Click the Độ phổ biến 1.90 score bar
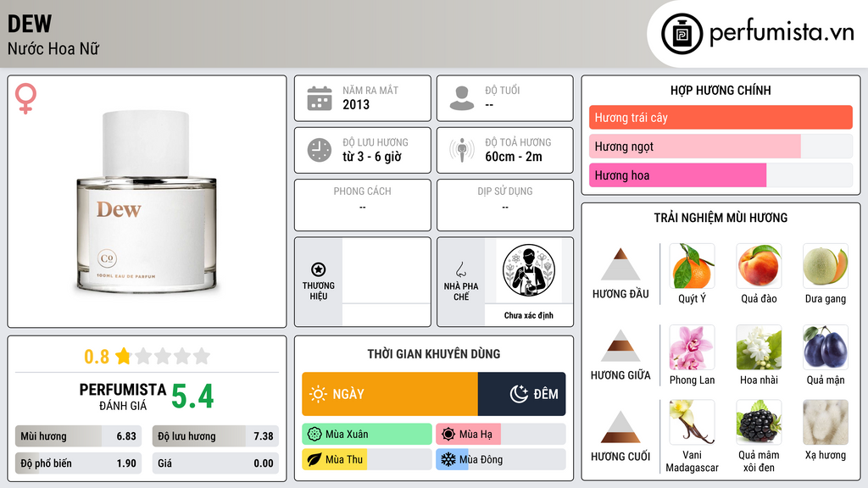The image size is (868, 488). tap(78, 463)
